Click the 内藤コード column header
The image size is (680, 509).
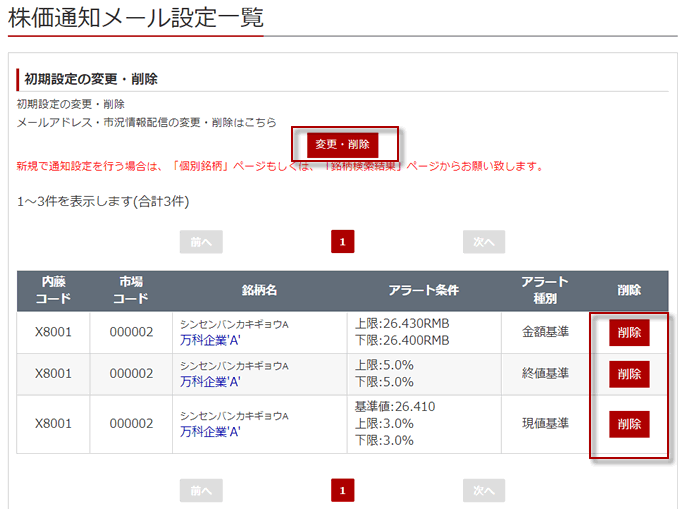pyautogui.click(x=53, y=290)
